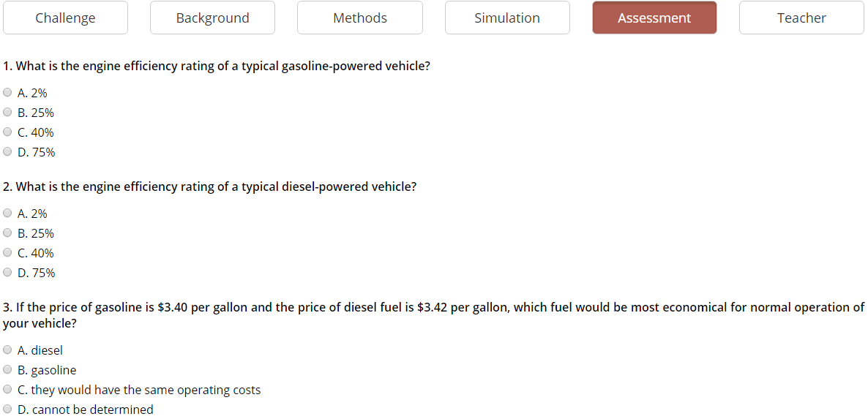Image resolution: width=868 pixels, height=419 pixels.
Task: Select 'same operating costs' option
Action: point(7,389)
